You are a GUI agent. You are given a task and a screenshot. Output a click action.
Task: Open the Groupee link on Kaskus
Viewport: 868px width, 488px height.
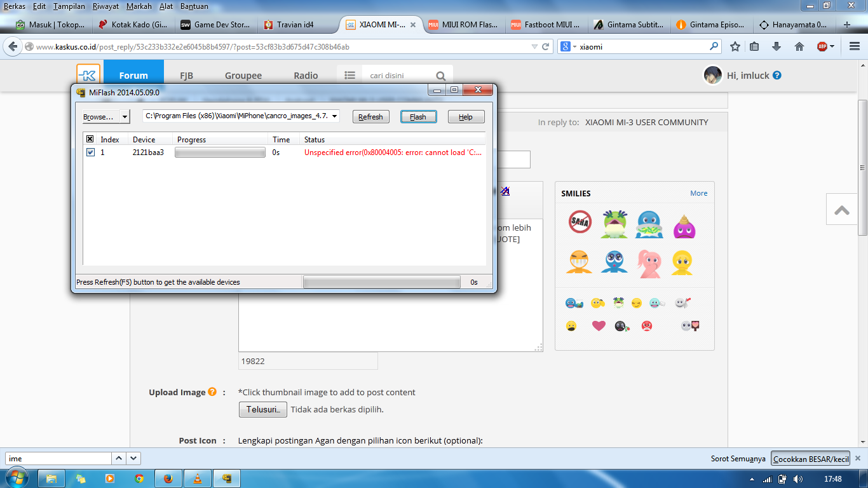(x=243, y=75)
